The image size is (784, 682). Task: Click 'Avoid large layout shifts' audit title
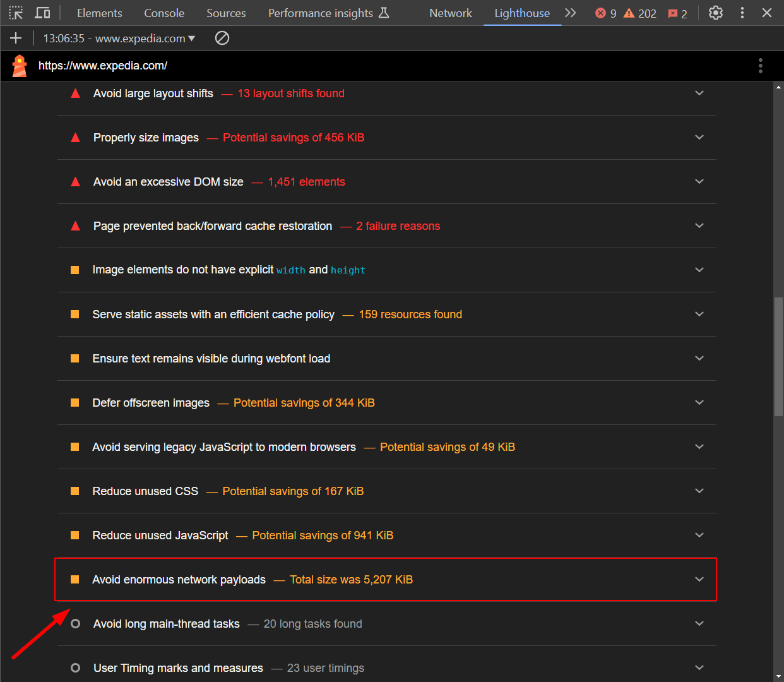[153, 93]
